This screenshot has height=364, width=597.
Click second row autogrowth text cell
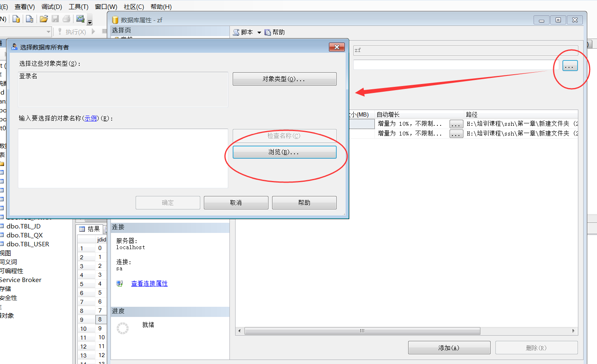(x=411, y=133)
